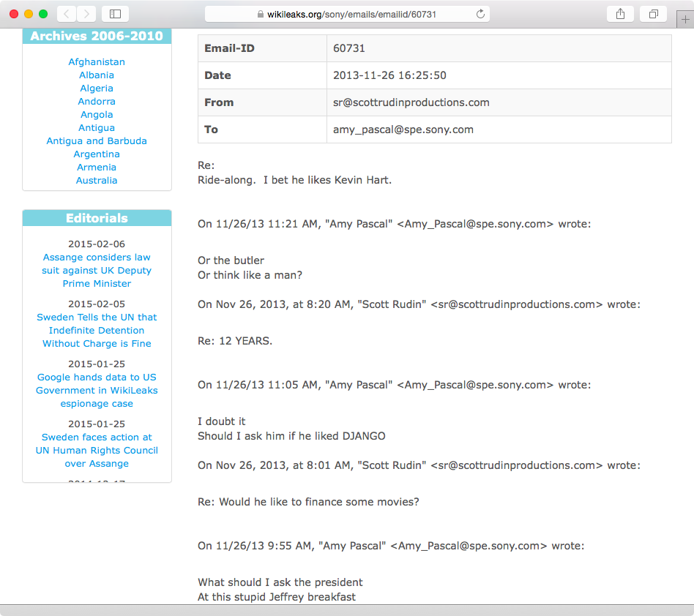Click the Date row label

(x=217, y=75)
